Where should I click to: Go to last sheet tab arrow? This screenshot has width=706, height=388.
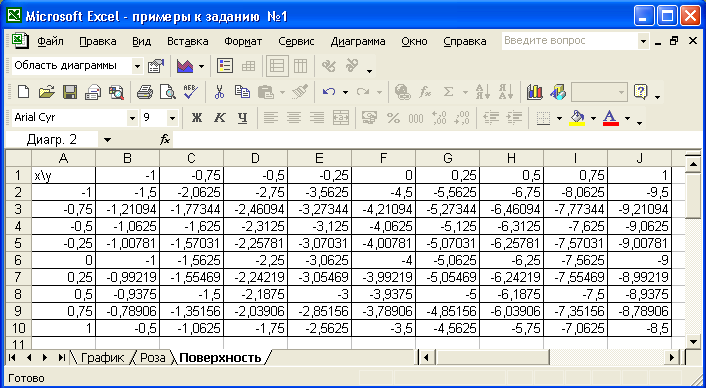61,358
